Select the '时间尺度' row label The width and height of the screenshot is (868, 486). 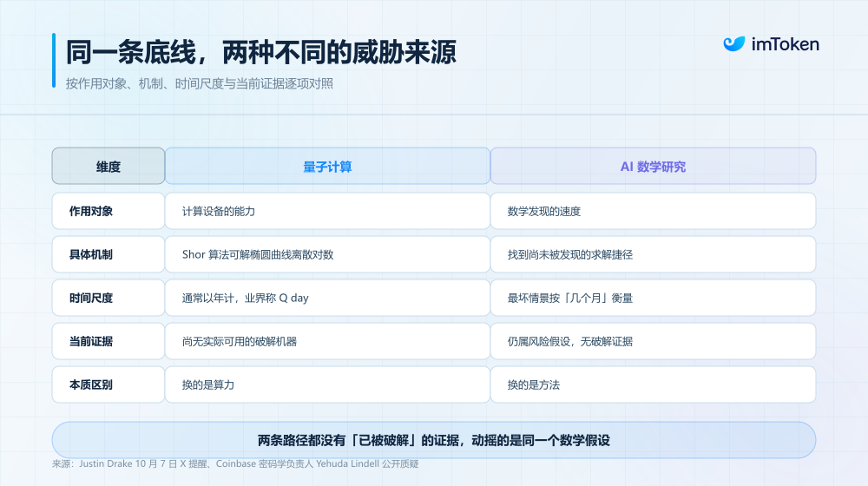108,298
